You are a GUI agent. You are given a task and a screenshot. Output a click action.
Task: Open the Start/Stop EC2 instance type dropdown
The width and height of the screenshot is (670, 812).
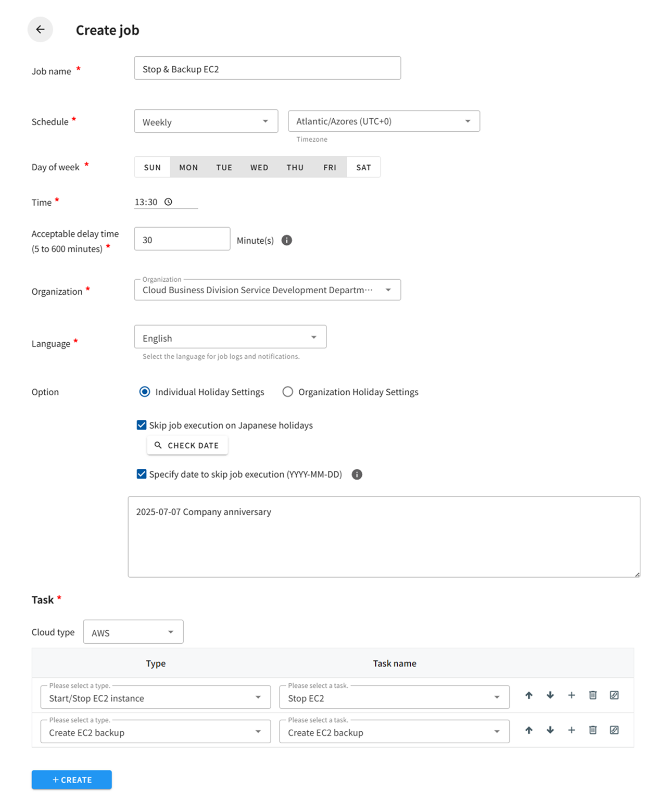[156, 698]
